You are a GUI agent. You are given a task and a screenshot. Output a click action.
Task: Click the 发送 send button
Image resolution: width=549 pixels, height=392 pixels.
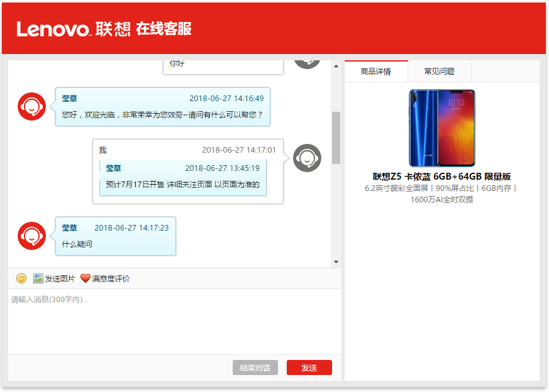(x=309, y=367)
